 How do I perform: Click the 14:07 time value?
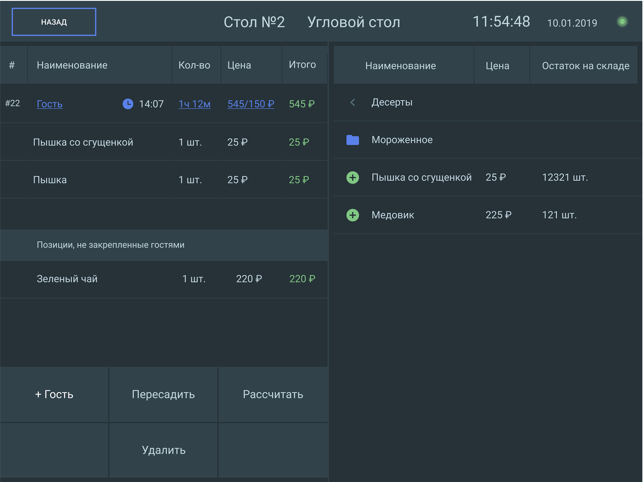pos(151,104)
